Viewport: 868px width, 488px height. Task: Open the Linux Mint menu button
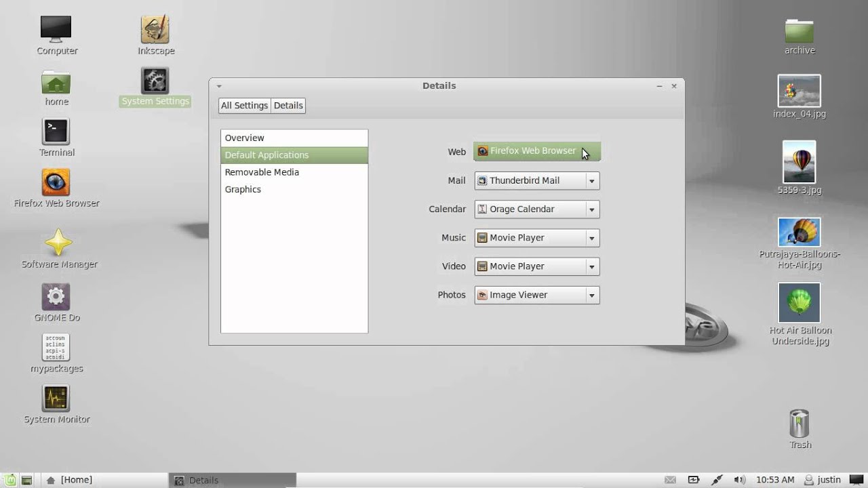(x=11, y=480)
